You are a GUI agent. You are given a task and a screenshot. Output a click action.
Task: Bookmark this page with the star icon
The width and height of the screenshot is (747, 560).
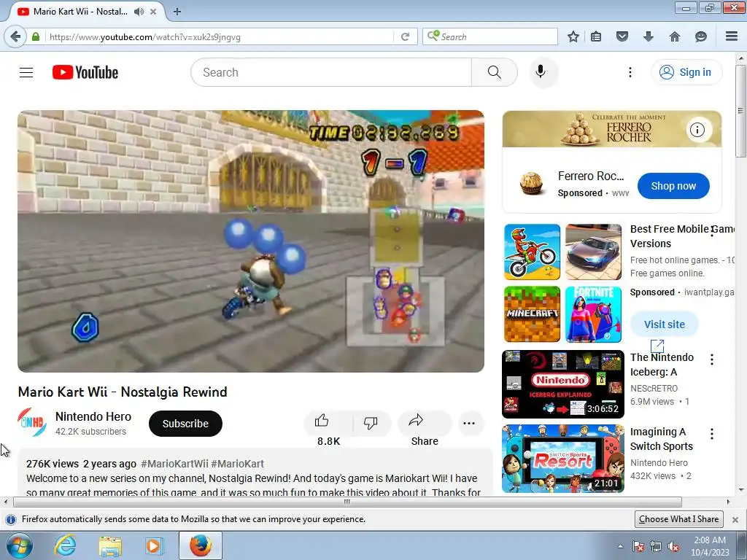[573, 36]
